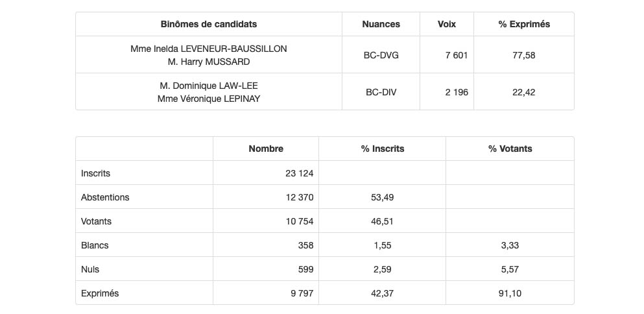This screenshot has height=314, width=644.
Task: Click the 22,42 percentage cell
Action: (523, 92)
